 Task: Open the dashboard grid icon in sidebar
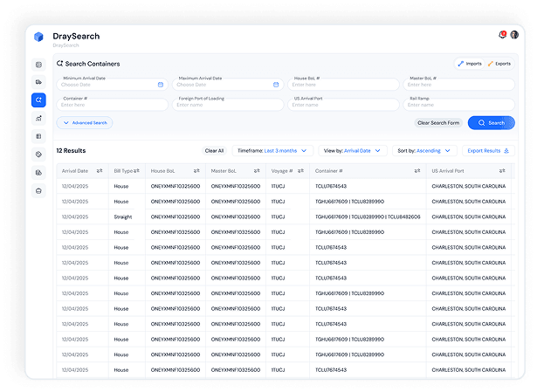click(x=38, y=65)
